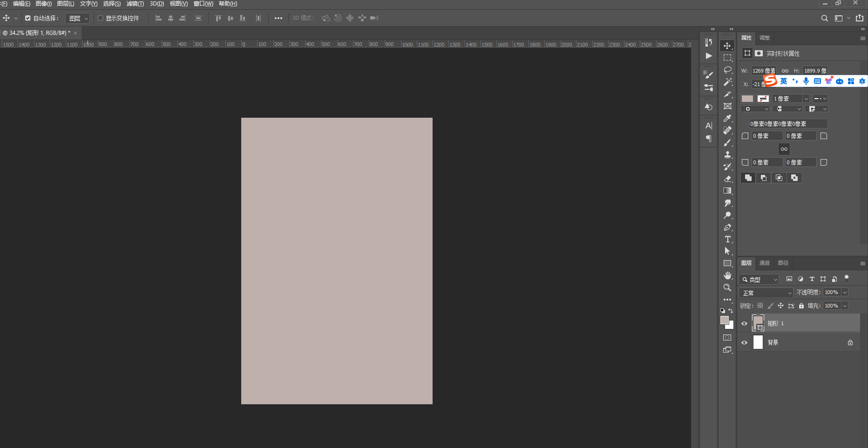Click the link width and height button
Image resolution: width=868 pixels, height=448 pixels.
coord(785,71)
